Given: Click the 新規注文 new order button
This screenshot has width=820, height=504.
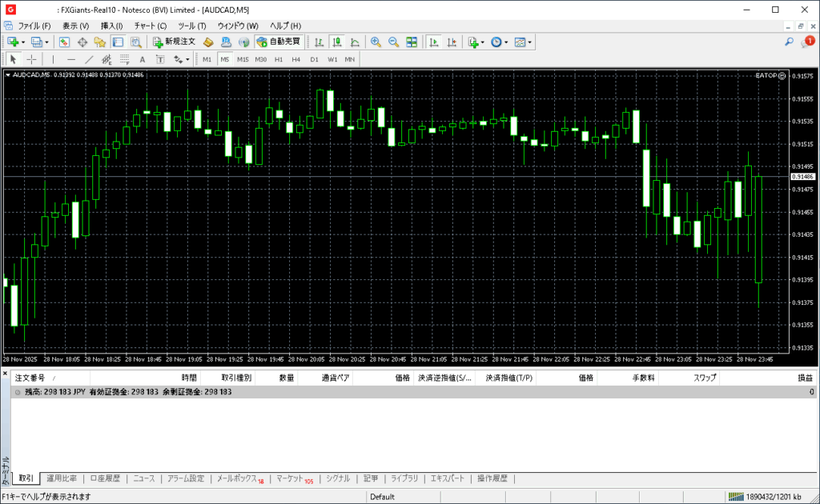Looking at the screenshot, I should (x=174, y=42).
